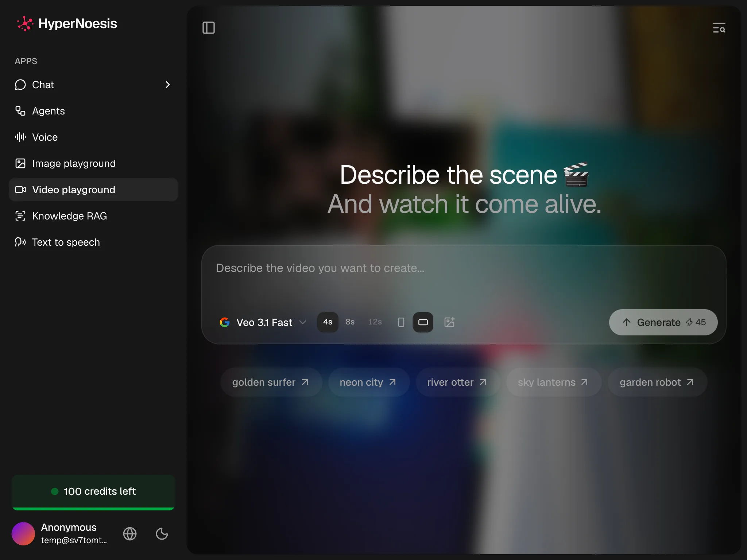Expand the Chat submenu chevron
Screen dimensions: 747x560
point(168,85)
